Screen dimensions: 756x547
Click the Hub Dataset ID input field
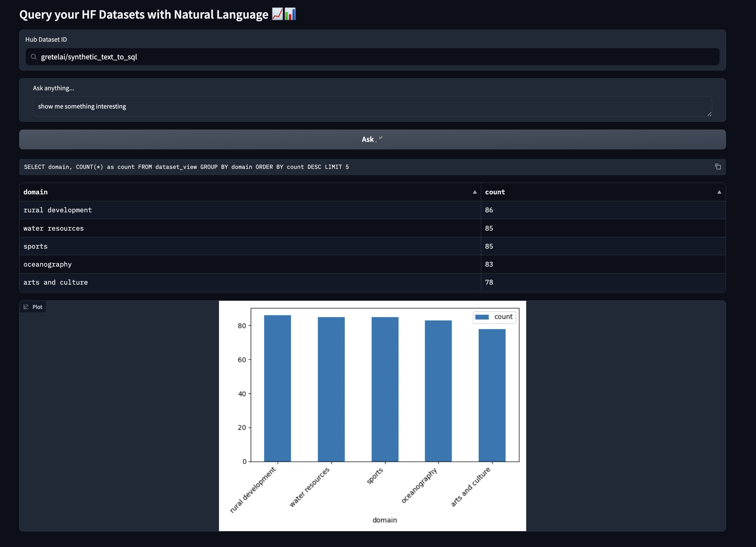(372, 56)
